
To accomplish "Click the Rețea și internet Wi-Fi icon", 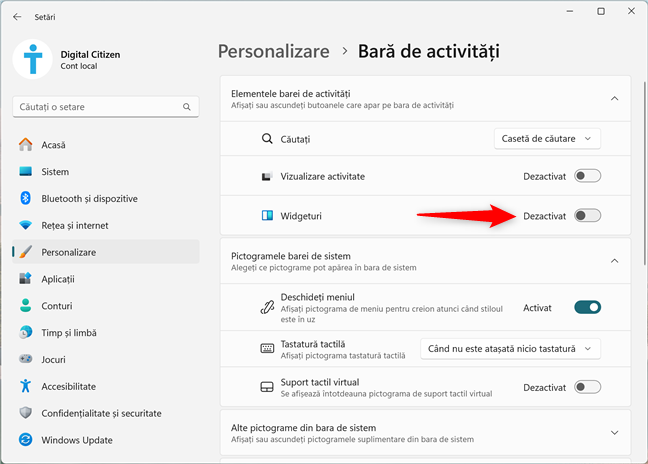I will pos(26,225).
